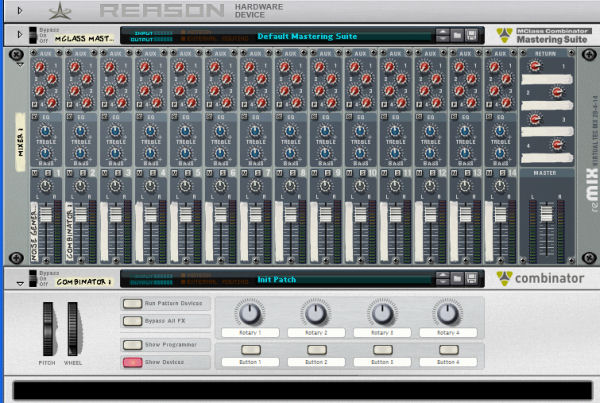Click Run Pattern Devices button
Screen dimensions: 600x403
pos(132,303)
